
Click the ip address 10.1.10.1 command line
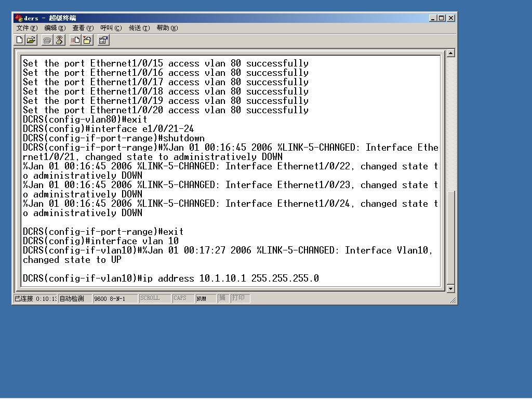click(171, 278)
